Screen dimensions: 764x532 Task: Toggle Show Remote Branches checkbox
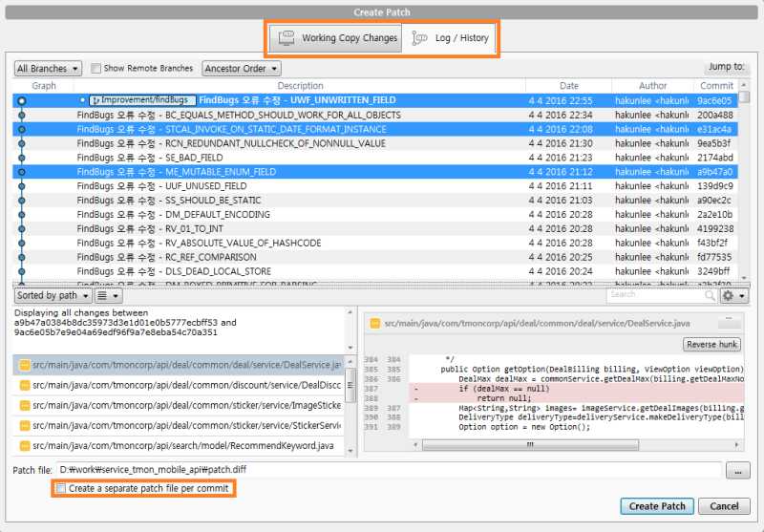point(96,68)
